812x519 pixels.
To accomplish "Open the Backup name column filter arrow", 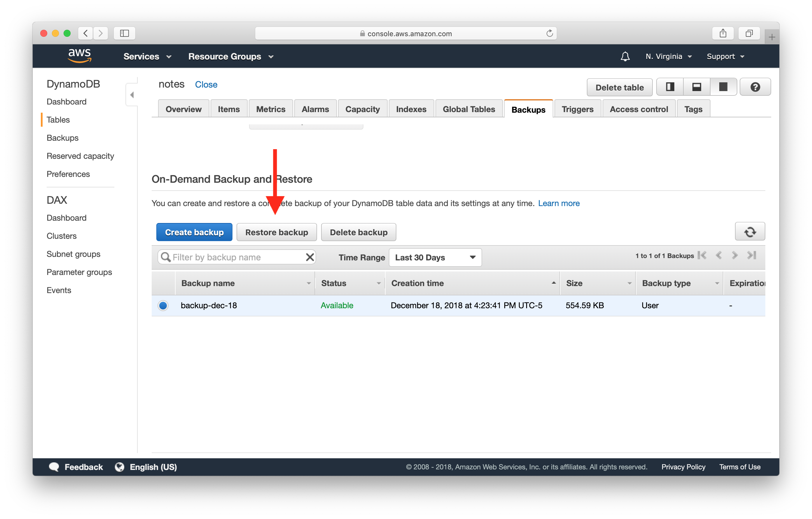I will [x=309, y=283].
